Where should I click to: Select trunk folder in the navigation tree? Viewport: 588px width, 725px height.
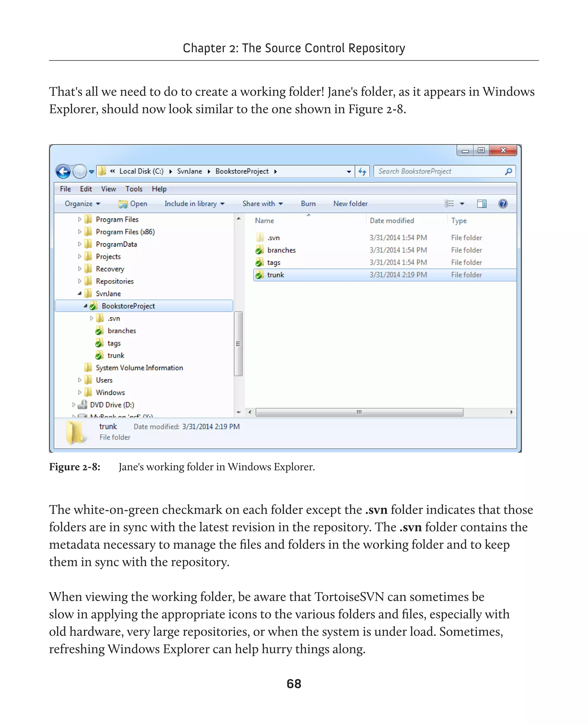[116, 355]
